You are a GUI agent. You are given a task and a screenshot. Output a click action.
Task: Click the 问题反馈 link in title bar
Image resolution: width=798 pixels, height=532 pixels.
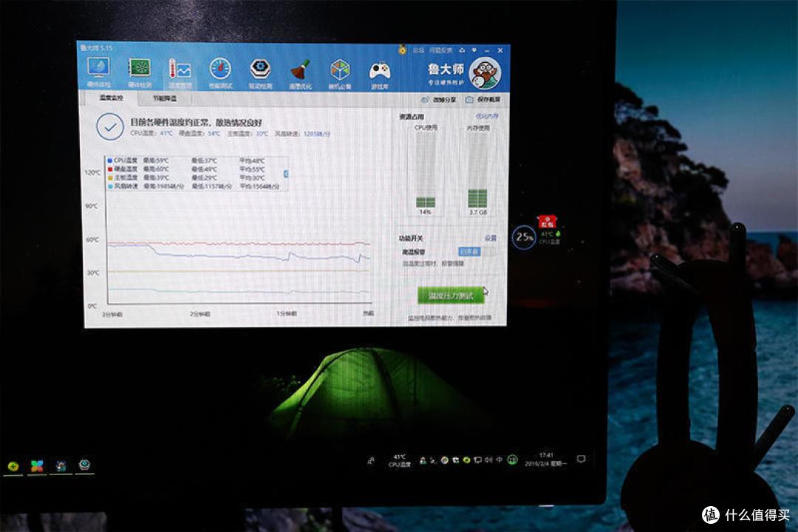click(x=440, y=50)
